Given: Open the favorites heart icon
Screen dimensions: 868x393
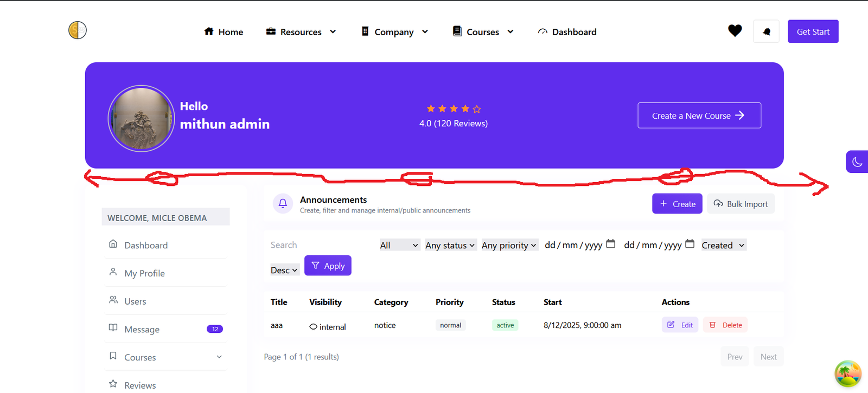Looking at the screenshot, I should [735, 31].
